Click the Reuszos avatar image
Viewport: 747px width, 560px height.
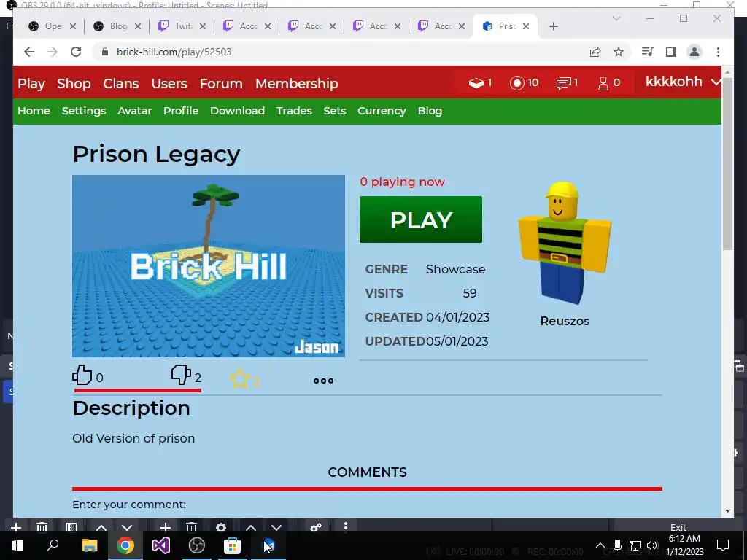click(x=565, y=243)
